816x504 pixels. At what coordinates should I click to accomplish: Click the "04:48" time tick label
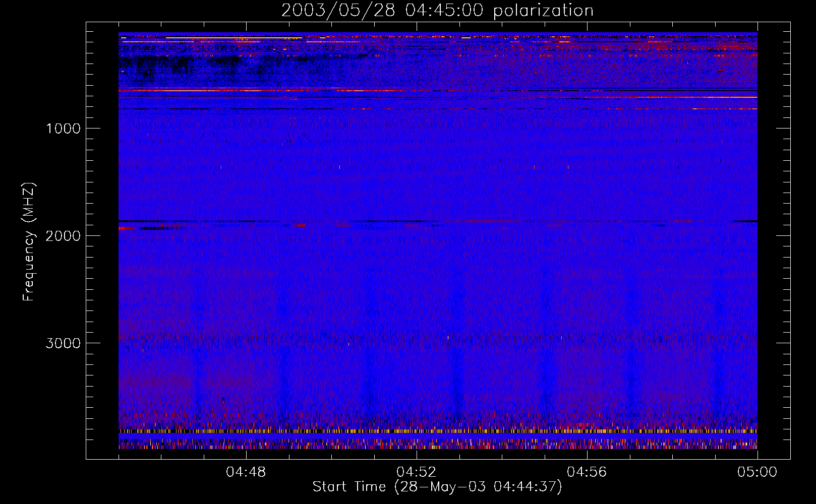tap(246, 472)
